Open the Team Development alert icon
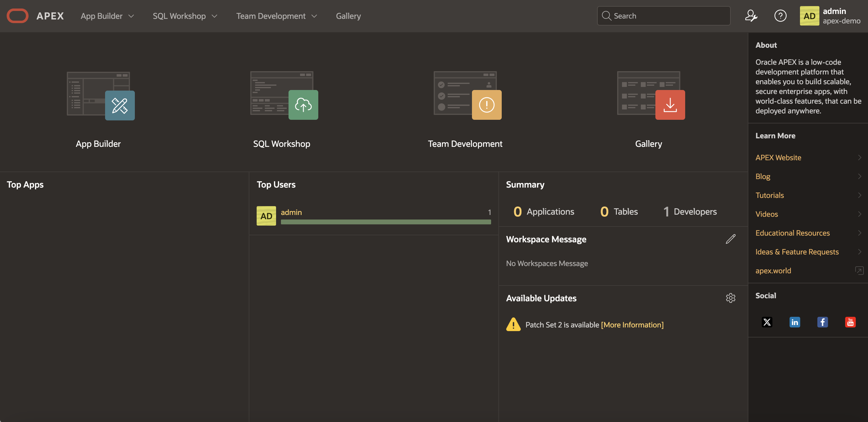Viewport: 868px width, 422px height. [486, 105]
